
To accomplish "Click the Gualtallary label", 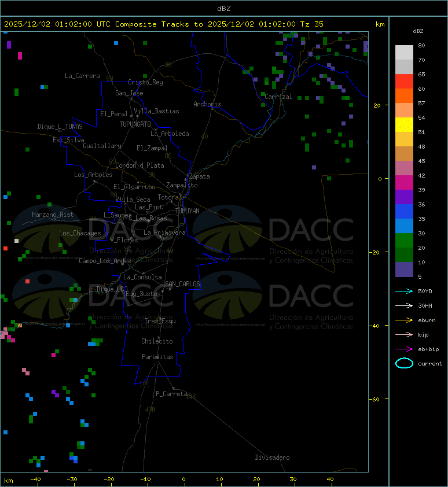I will [102, 146].
